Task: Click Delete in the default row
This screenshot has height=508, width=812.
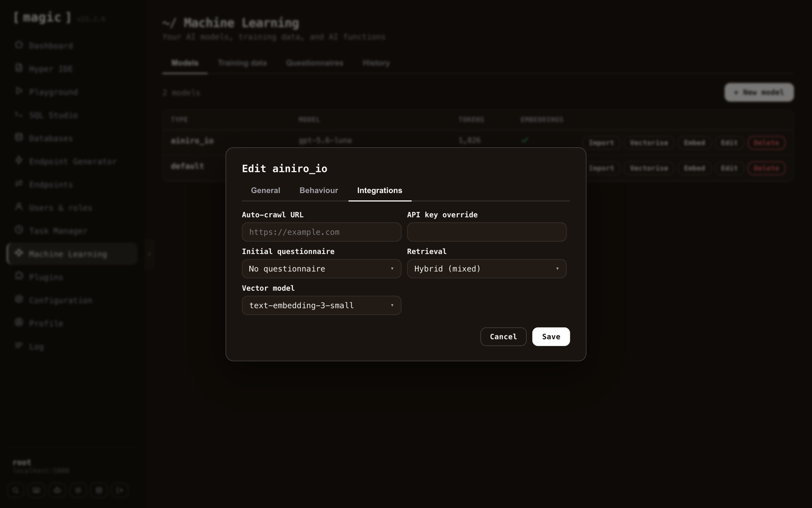Action: 766,168
